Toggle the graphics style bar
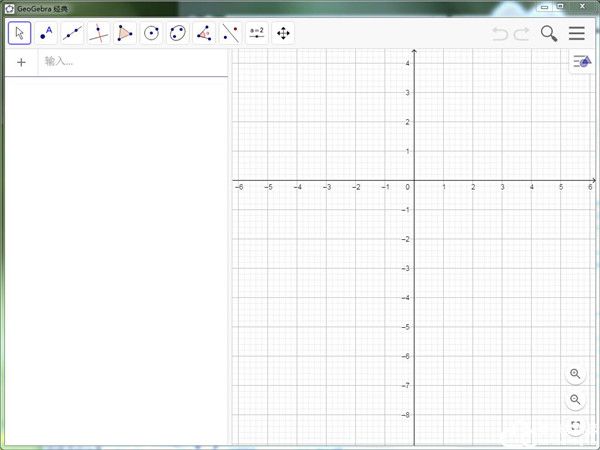Viewport: 600px width, 450px height. [x=581, y=62]
